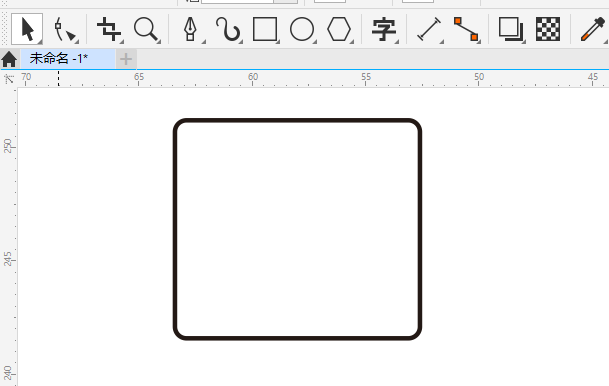Pick the Color Eyedropper tool

click(593, 29)
